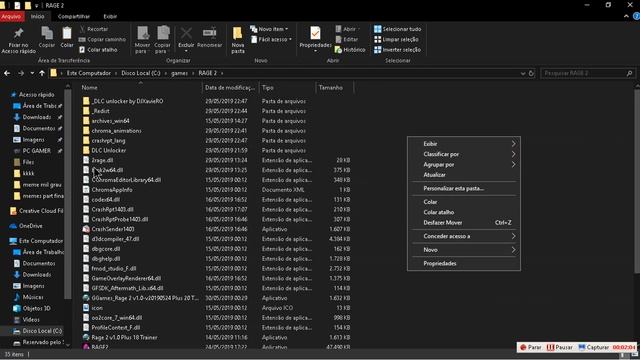The image size is (640, 360).
Task: Click Limpar seleção in ribbon
Action: 396,40
